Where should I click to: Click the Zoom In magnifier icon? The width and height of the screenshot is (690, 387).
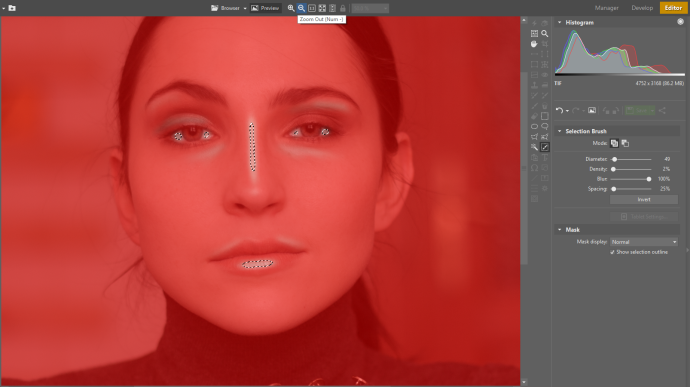point(291,8)
